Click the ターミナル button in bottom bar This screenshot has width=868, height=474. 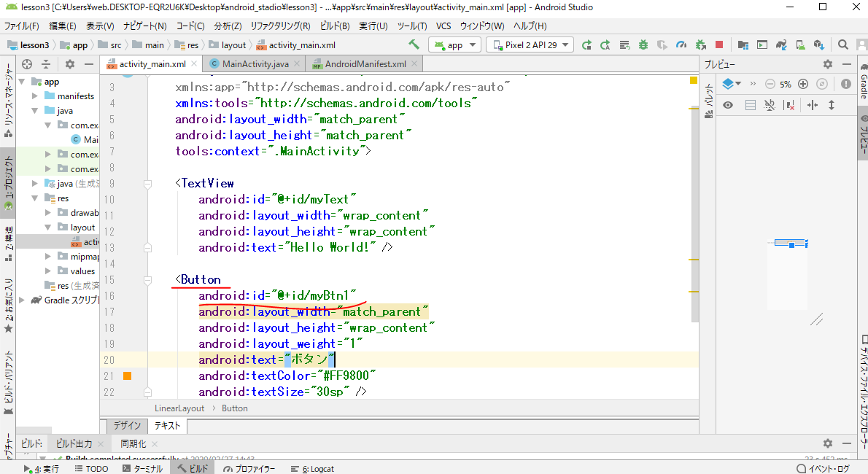pyautogui.click(x=142, y=469)
